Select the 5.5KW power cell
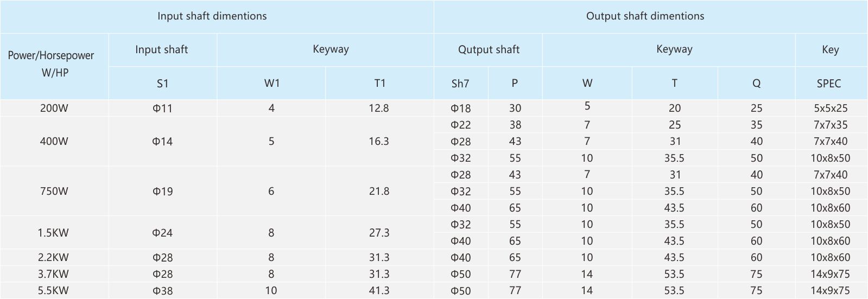Screen dimensions: 868x299 click(54, 290)
